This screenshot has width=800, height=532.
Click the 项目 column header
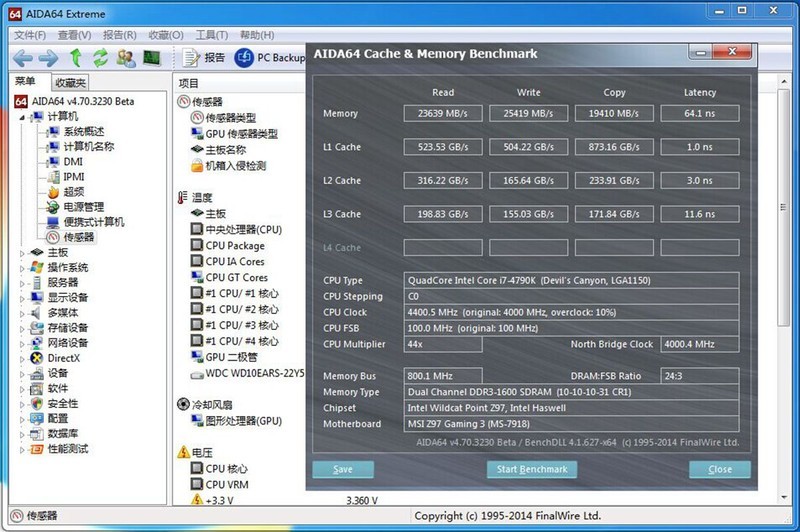189,83
